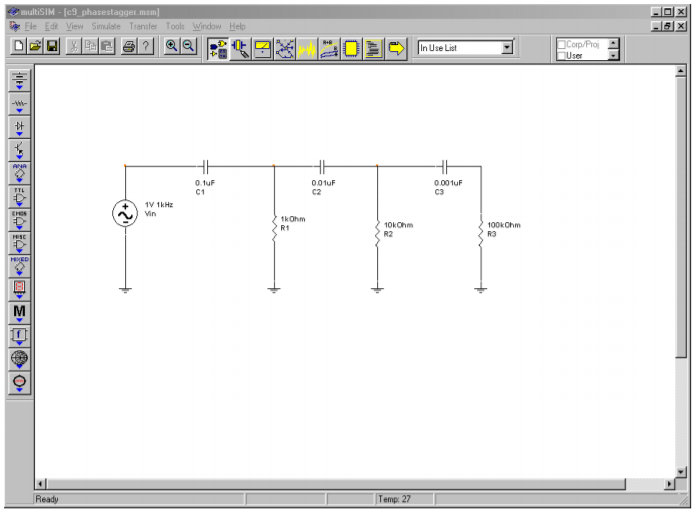
Task: Open the Tools menu
Action: tap(175, 25)
